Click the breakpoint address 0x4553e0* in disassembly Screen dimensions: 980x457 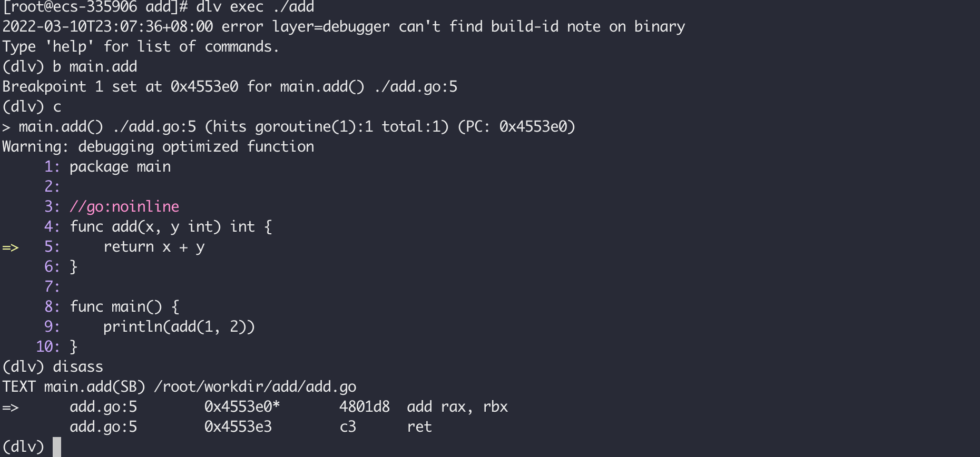pyautogui.click(x=242, y=406)
